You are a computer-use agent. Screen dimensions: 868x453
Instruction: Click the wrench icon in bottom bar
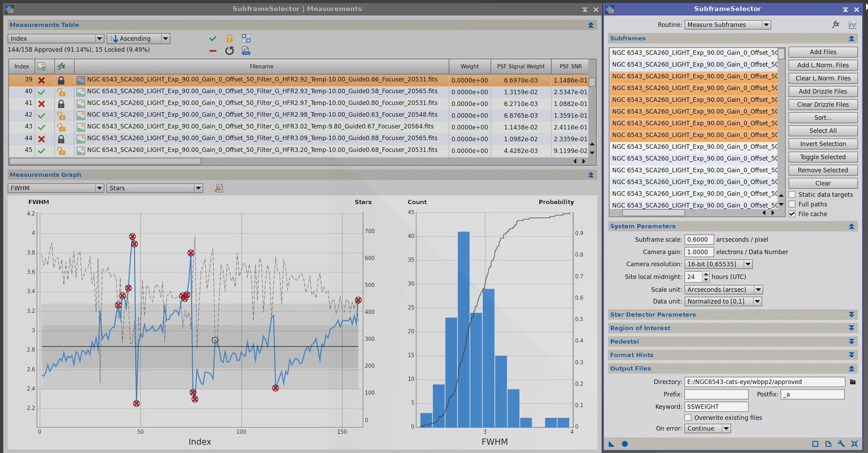pos(841,444)
